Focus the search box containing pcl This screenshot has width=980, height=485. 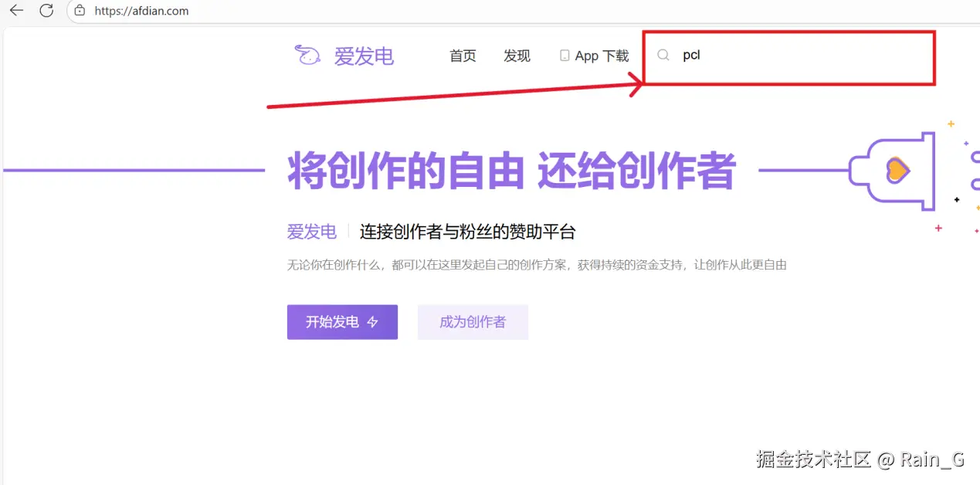788,56
